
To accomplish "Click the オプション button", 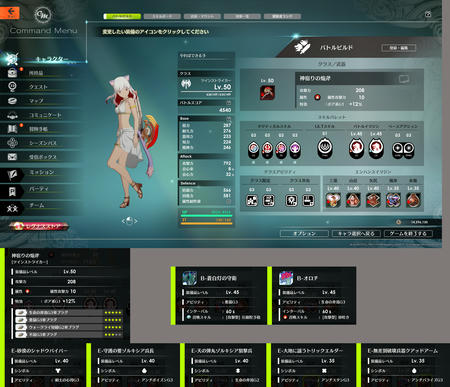I will coord(304,234).
